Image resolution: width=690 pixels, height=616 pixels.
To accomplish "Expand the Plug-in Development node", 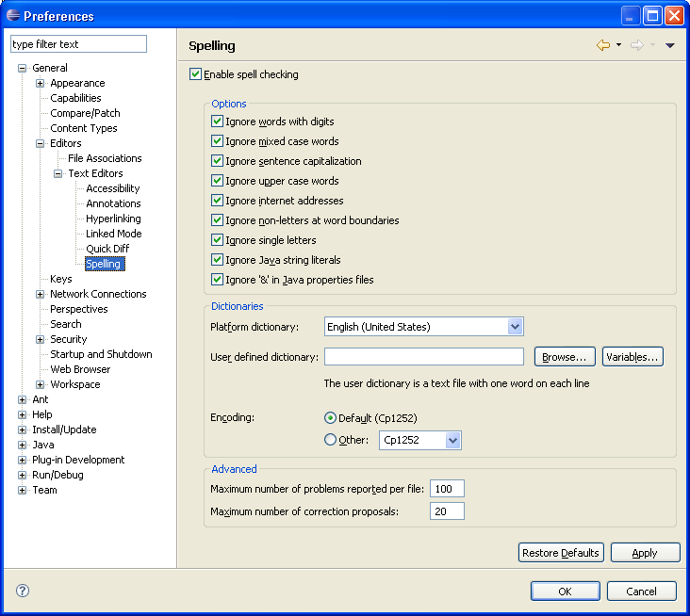I will pos(22,460).
